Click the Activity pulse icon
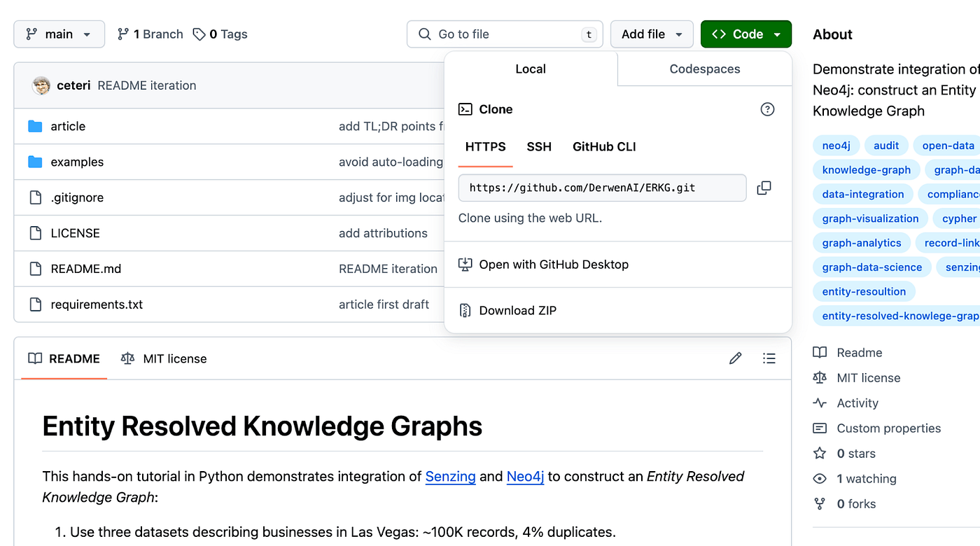 [820, 403]
